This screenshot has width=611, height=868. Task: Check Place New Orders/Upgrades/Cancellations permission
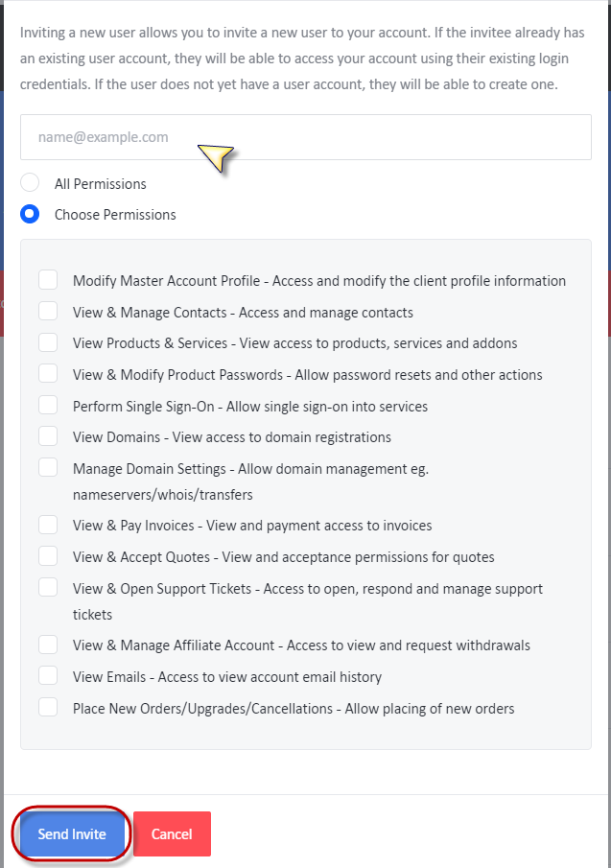48,708
